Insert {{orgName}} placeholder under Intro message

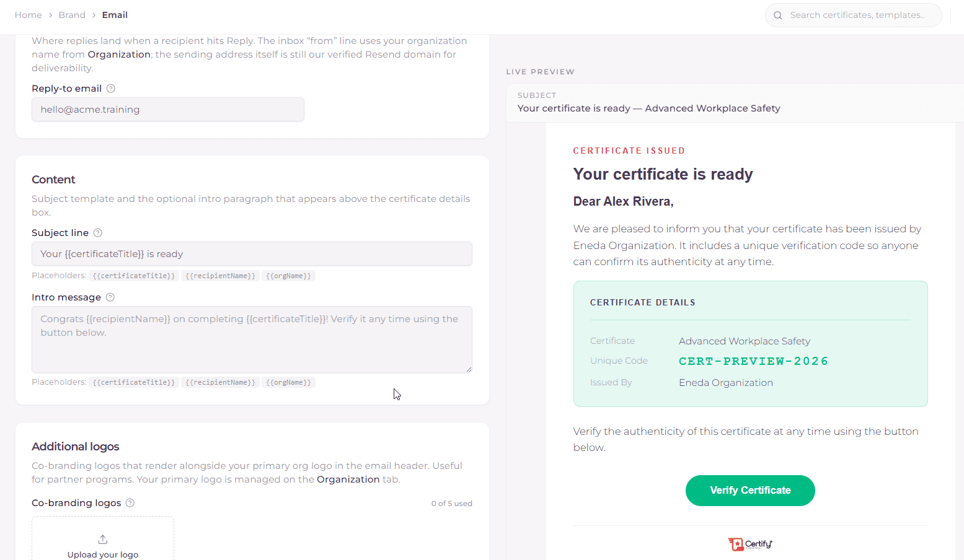[288, 382]
